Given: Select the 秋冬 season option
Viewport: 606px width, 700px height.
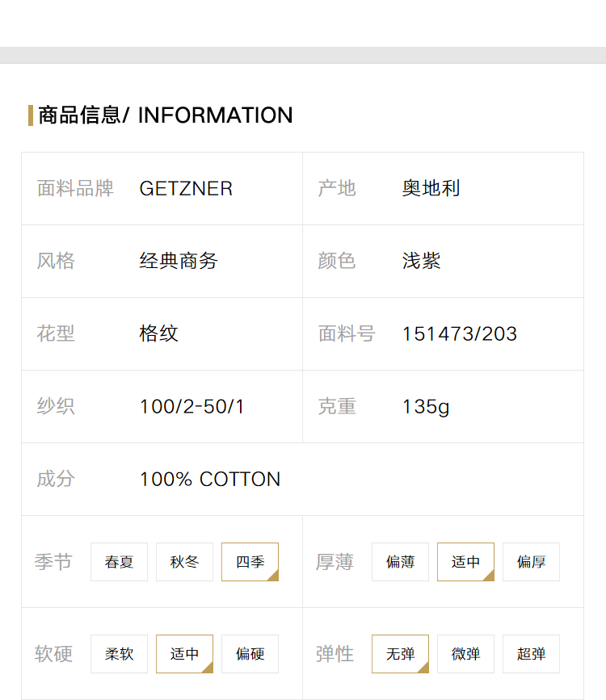Looking at the screenshot, I should 184,562.
